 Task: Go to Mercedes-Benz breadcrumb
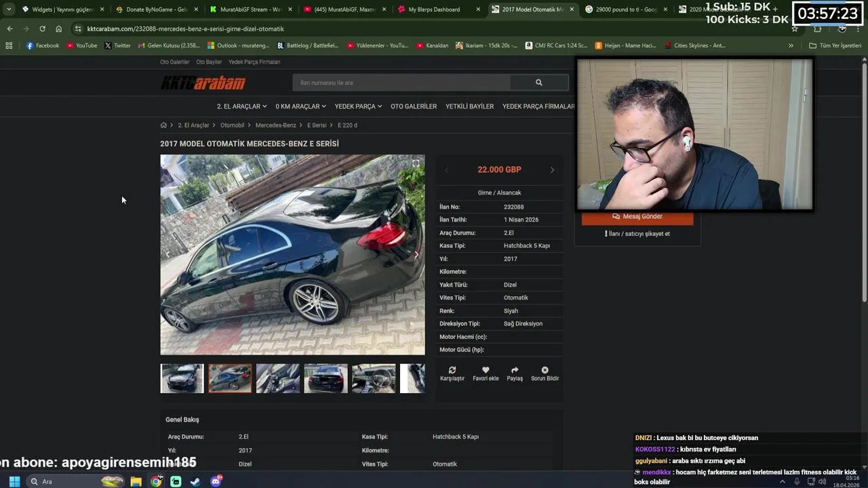pos(275,125)
